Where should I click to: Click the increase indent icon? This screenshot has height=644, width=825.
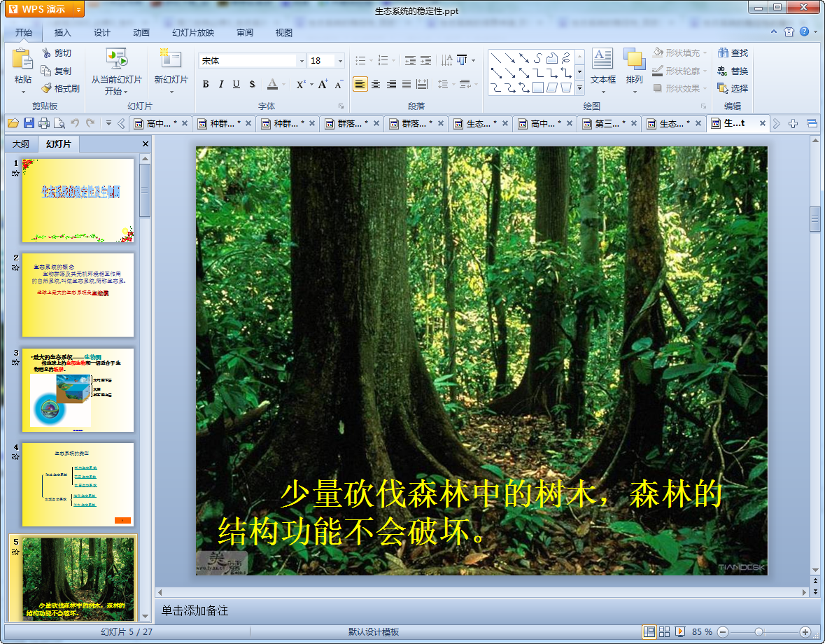(x=425, y=60)
